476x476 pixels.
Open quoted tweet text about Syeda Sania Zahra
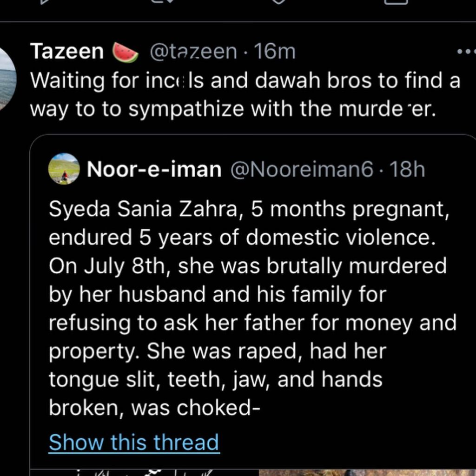pos(252,309)
